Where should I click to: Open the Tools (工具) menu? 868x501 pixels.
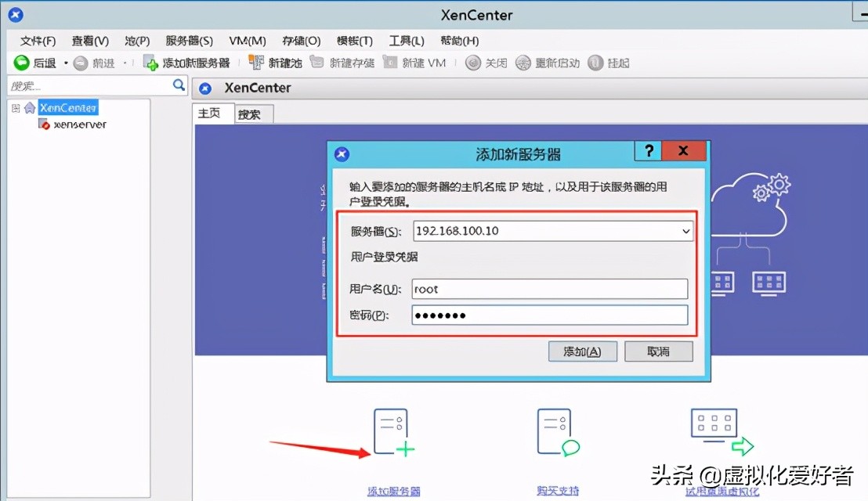point(407,41)
